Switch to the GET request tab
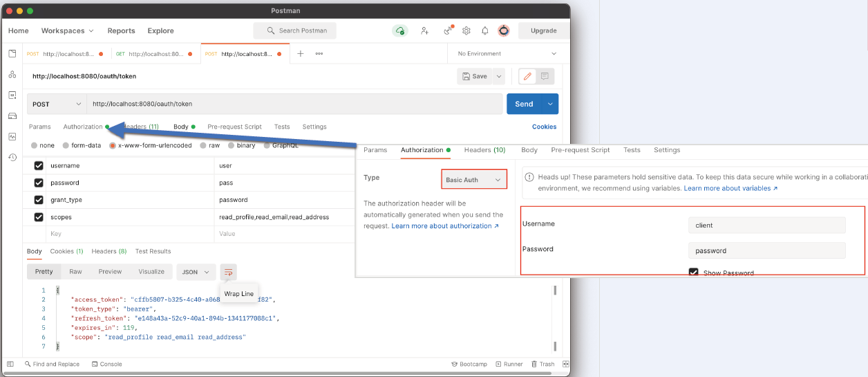The height and width of the screenshot is (377, 868). pyautogui.click(x=155, y=53)
